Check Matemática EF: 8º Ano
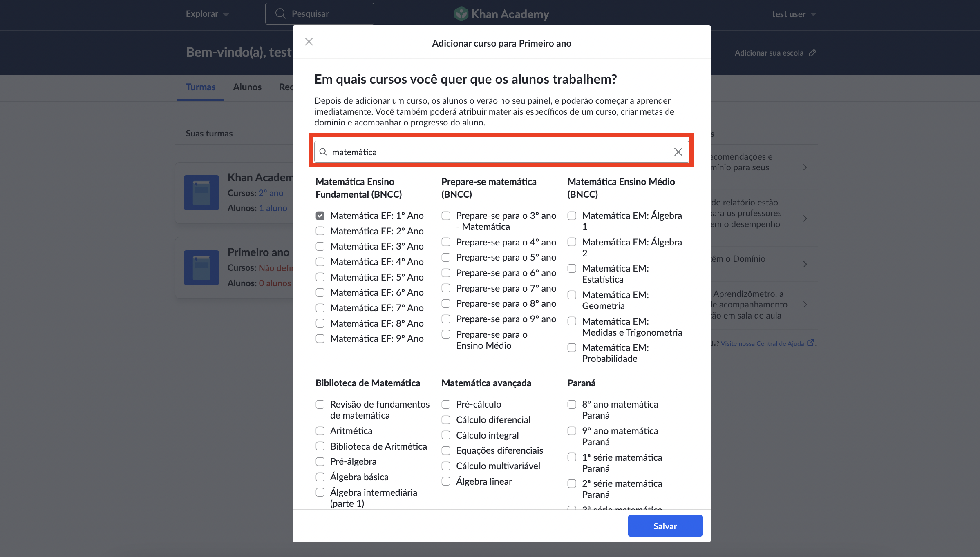 pyautogui.click(x=320, y=323)
